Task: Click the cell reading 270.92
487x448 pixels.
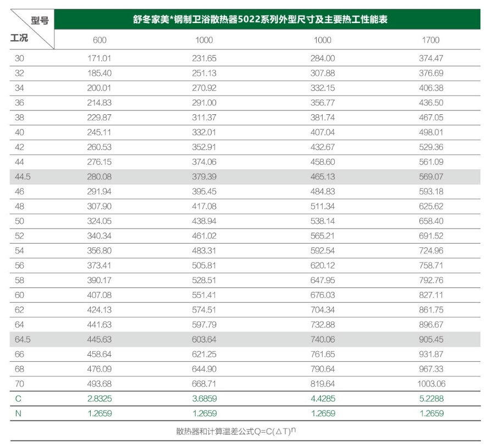Action: tap(204, 88)
